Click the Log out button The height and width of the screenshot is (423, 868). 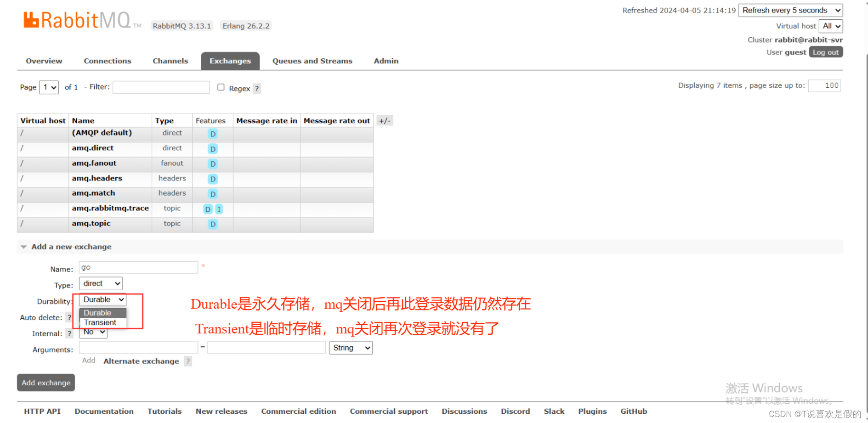click(x=826, y=52)
